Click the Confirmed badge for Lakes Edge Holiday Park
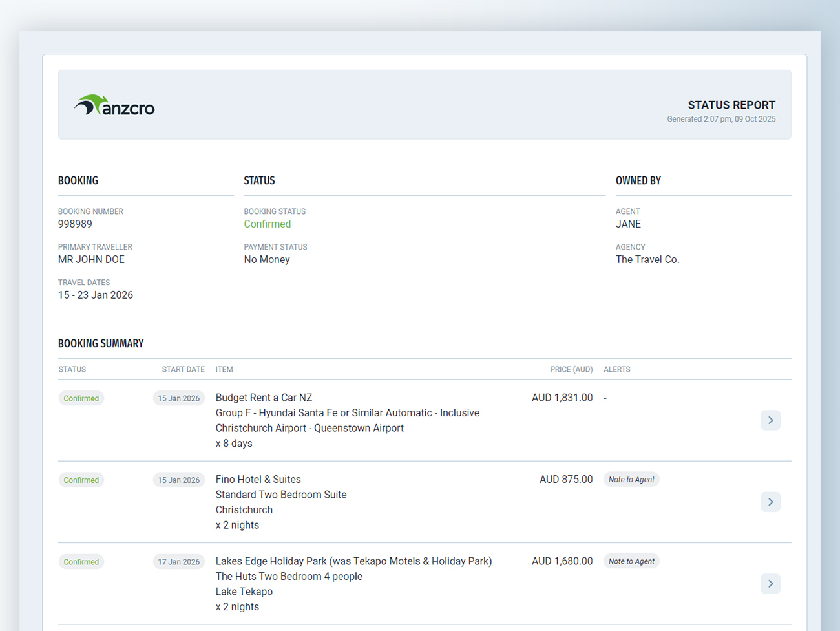The height and width of the screenshot is (631, 840). [x=81, y=562]
